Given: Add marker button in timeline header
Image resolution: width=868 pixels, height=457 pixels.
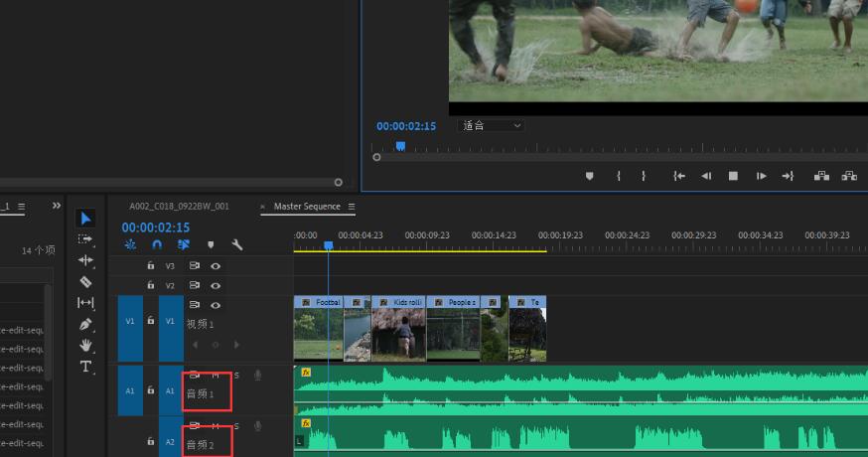Looking at the screenshot, I should [211, 244].
